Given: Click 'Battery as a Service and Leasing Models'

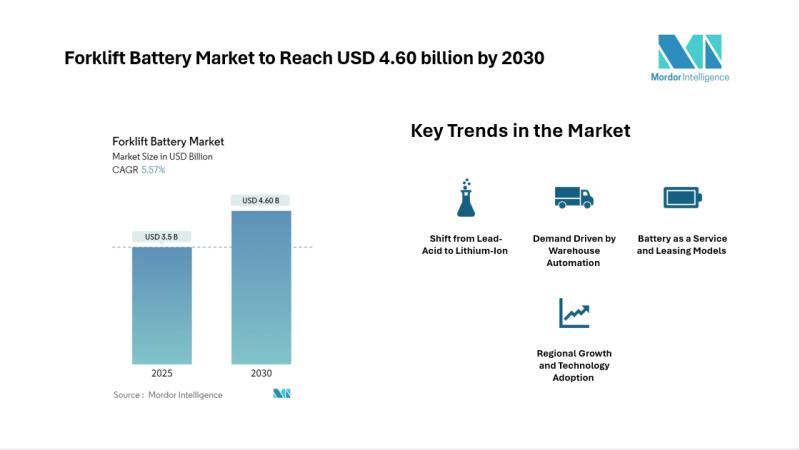Looking at the screenshot, I should pos(681,245).
